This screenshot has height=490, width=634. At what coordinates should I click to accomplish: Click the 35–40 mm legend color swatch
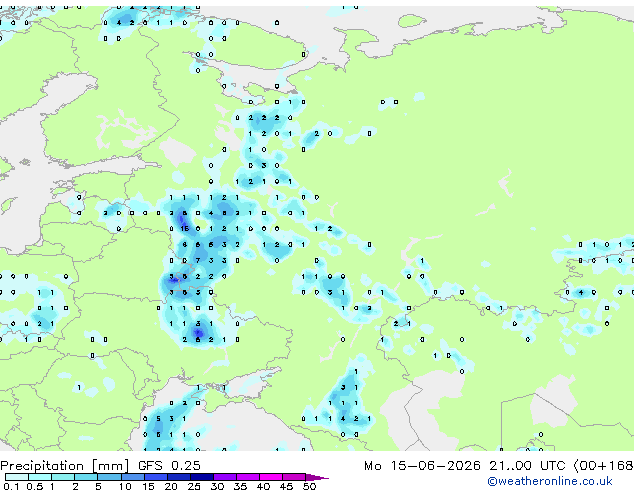[x=248, y=477]
